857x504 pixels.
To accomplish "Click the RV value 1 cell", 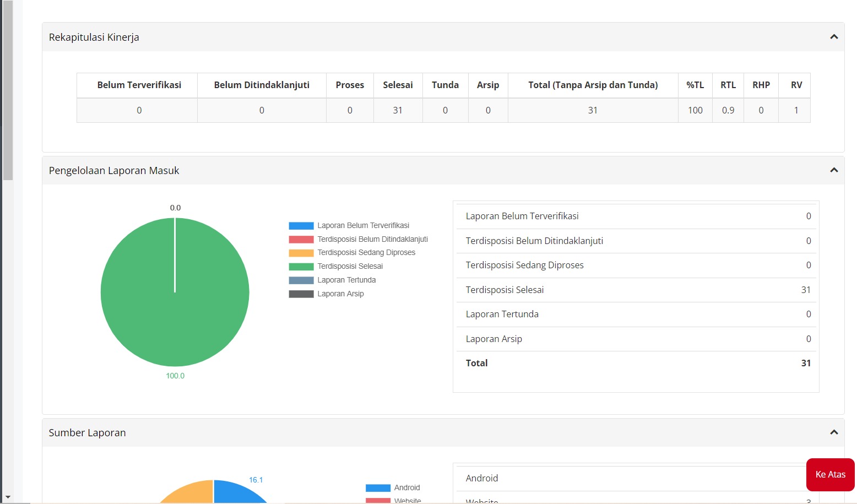I will pyautogui.click(x=796, y=110).
